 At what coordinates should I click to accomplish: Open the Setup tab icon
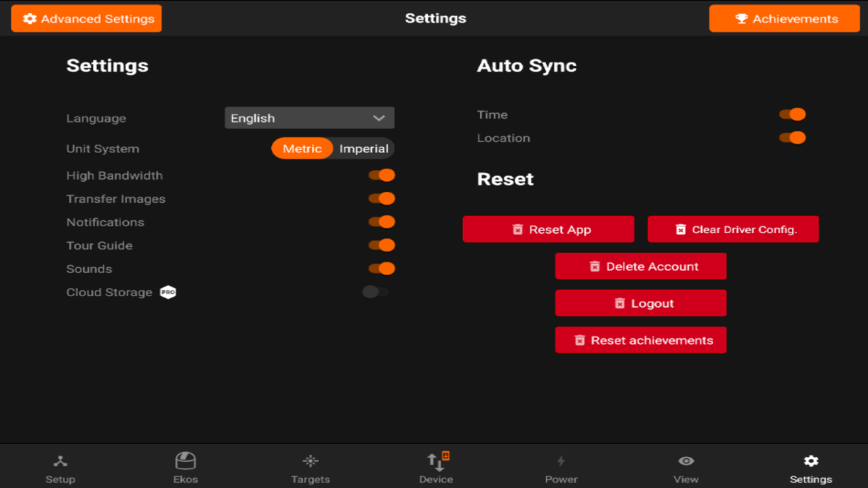point(60,462)
